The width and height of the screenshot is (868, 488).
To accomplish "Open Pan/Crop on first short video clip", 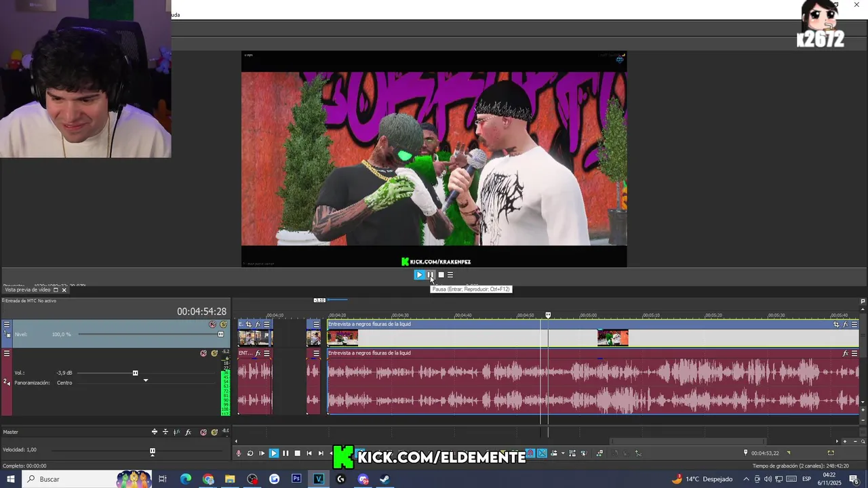I will 248,325.
